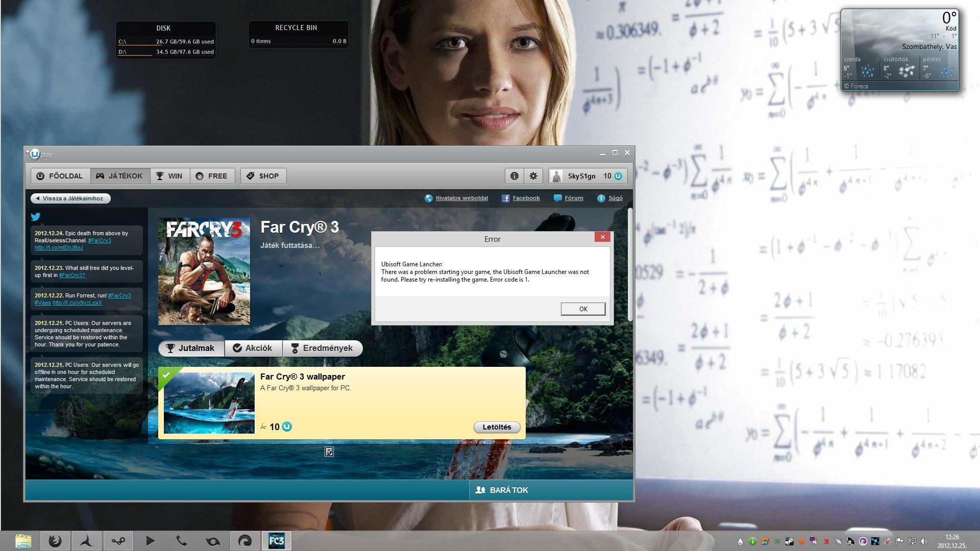Click the FC3 taskbar icon

click(277, 541)
